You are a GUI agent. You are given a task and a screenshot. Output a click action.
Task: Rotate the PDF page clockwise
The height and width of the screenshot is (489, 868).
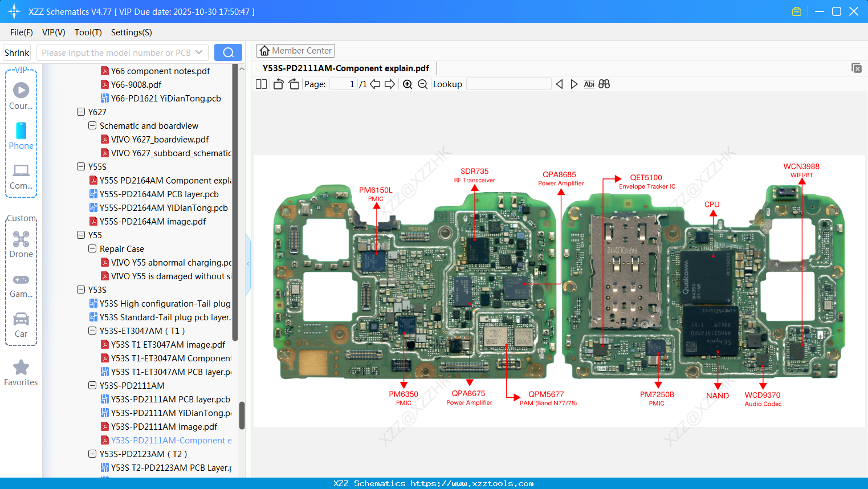coord(293,84)
